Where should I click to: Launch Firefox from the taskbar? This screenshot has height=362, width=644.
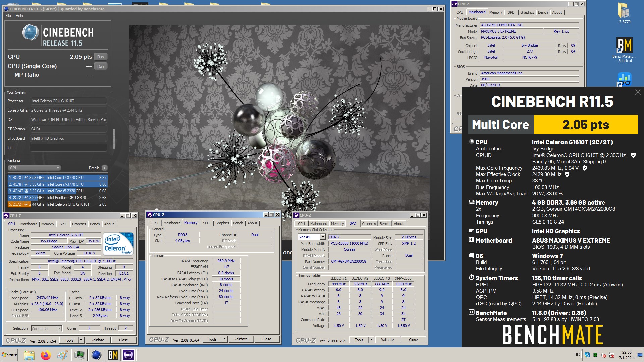pos(46,355)
